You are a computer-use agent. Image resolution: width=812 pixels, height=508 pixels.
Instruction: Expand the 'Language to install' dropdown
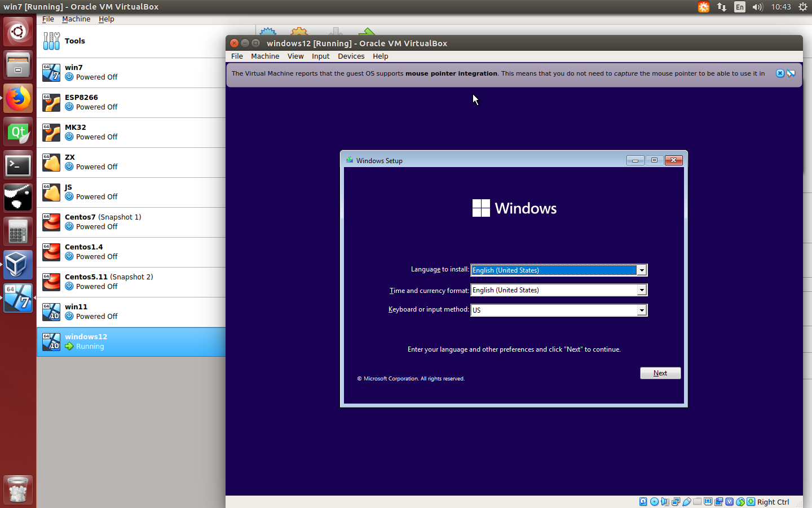(x=642, y=270)
